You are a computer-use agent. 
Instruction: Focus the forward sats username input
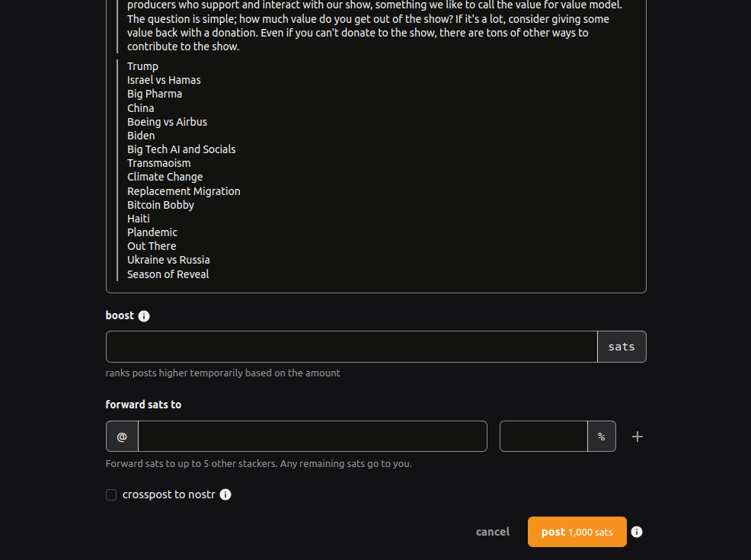(x=312, y=437)
